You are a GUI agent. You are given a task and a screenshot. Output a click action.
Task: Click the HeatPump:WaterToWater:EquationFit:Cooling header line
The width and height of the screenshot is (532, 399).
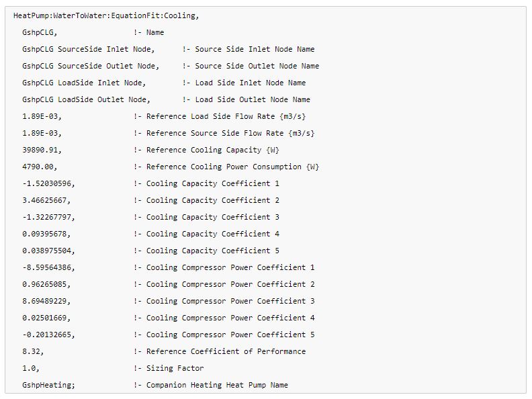coord(106,16)
